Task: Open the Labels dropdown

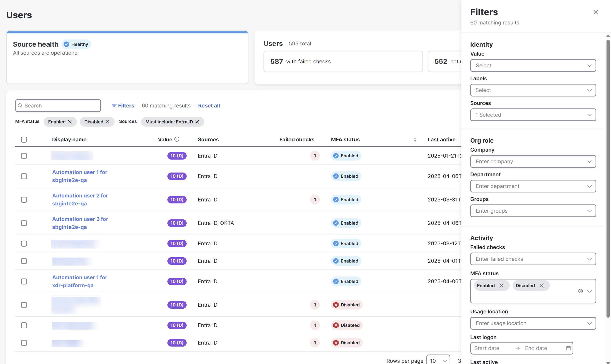Action: (533, 90)
